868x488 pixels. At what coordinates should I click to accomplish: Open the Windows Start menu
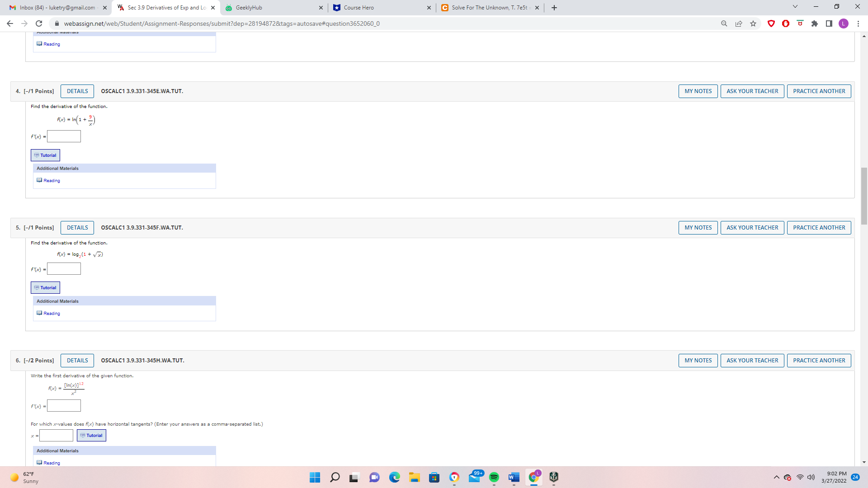315,477
